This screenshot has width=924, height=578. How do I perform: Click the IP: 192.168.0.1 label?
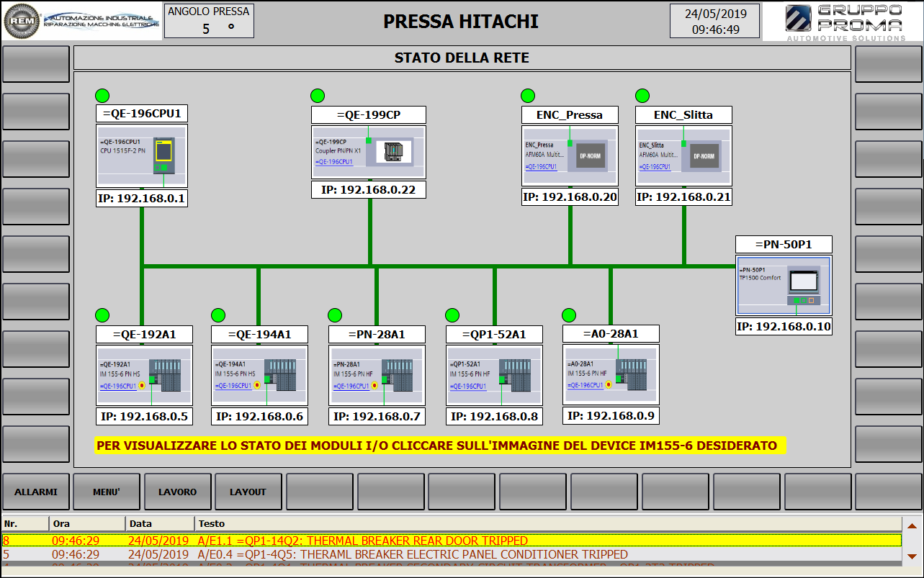[142, 198]
